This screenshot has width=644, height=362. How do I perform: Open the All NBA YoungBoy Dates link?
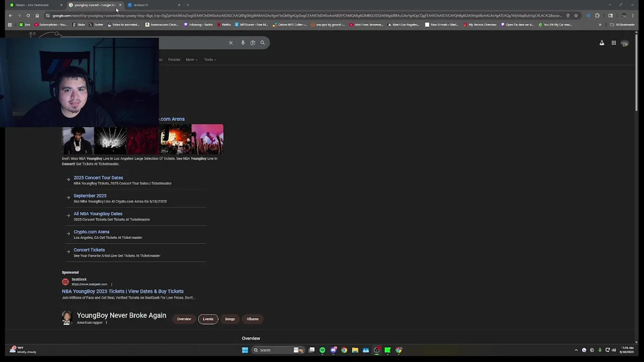point(98,214)
